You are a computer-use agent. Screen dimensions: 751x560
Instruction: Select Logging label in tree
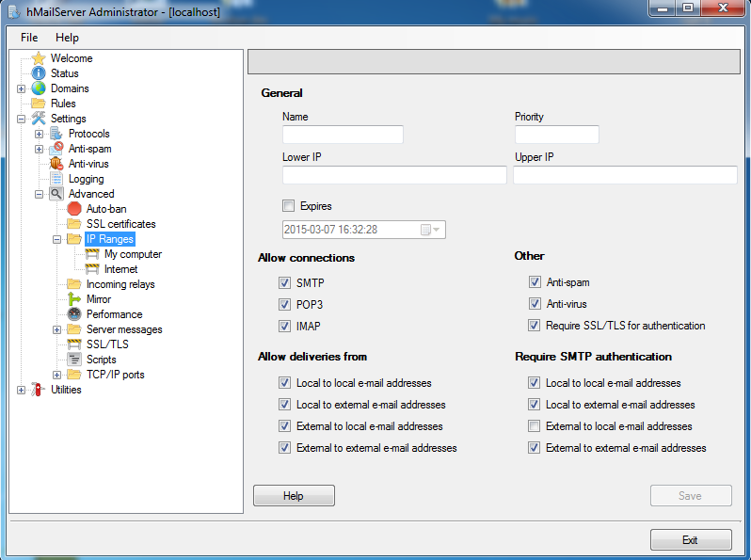click(87, 179)
